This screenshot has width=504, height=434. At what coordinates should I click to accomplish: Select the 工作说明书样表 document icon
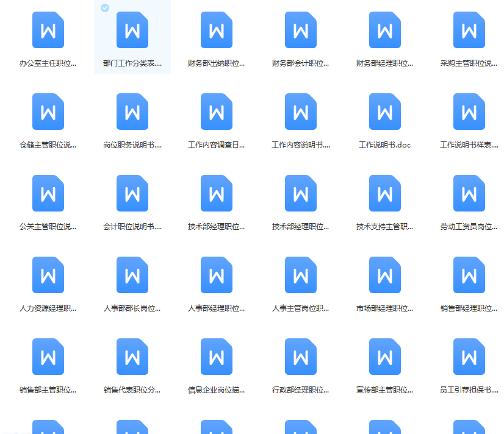point(469,112)
